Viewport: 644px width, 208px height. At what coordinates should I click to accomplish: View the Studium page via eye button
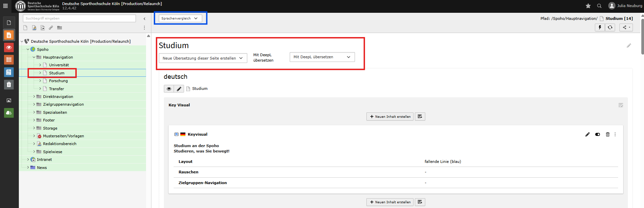point(169,89)
